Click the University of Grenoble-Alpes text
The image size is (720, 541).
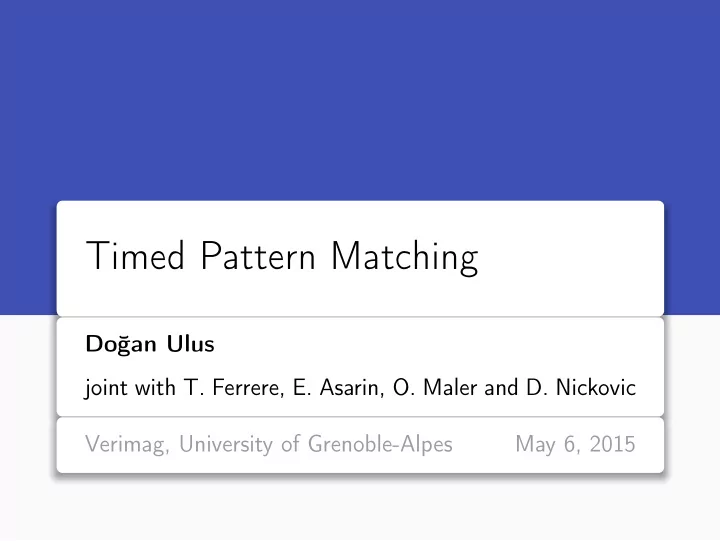click(316, 445)
